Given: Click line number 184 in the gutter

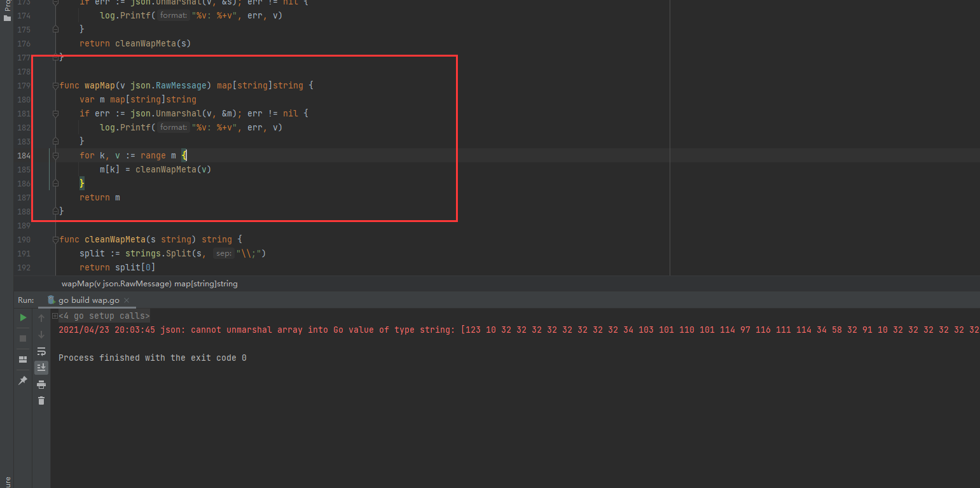Looking at the screenshot, I should point(24,155).
